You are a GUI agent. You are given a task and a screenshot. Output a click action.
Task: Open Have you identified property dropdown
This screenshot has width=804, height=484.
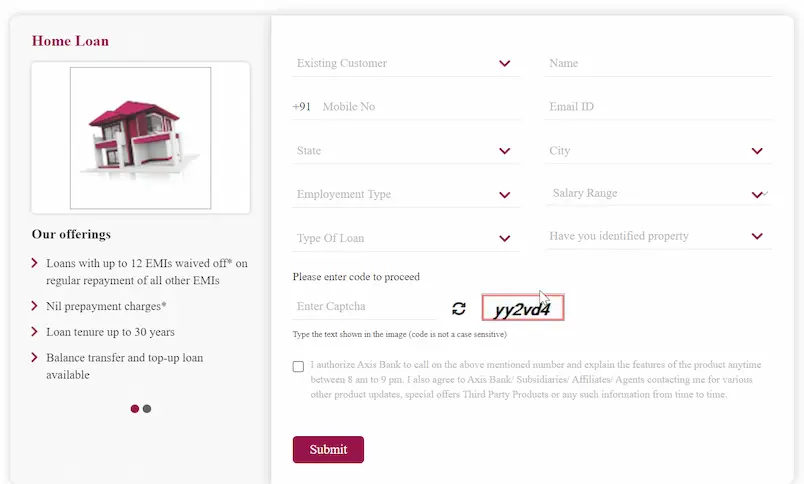658,236
